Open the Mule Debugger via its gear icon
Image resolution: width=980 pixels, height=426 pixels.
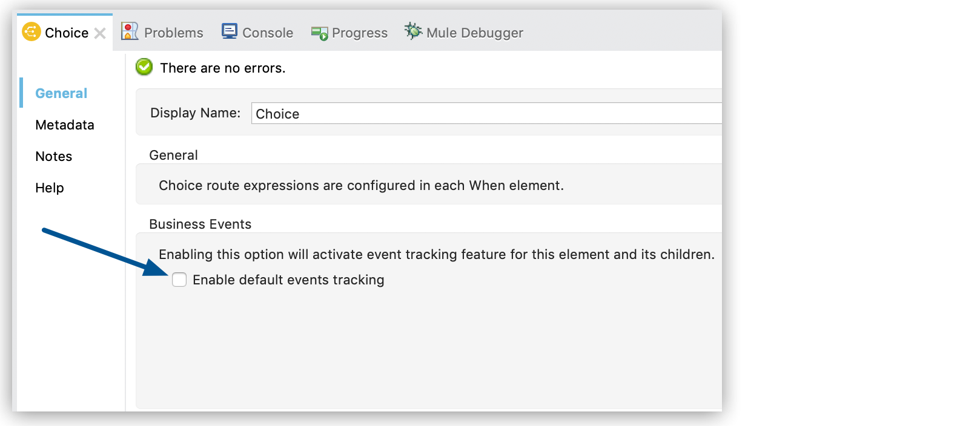pos(412,31)
